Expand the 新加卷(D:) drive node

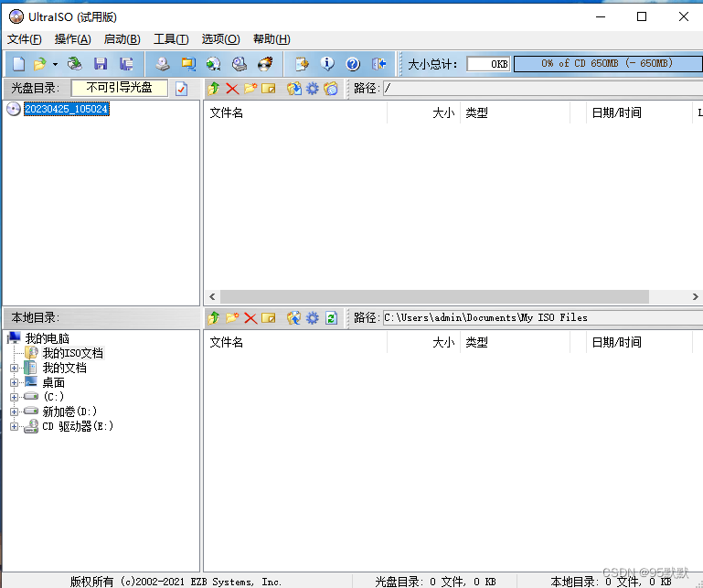(14, 412)
